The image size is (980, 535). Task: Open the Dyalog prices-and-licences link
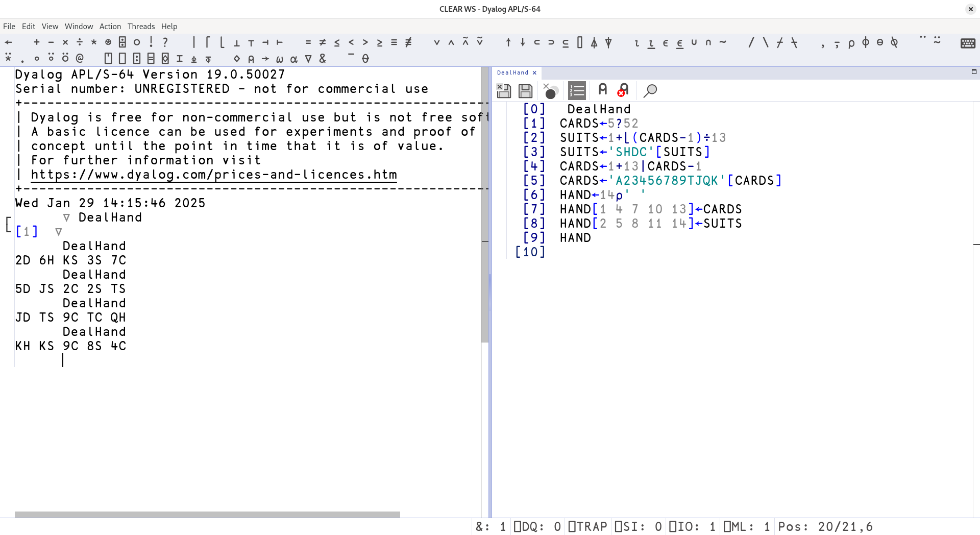click(213, 175)
